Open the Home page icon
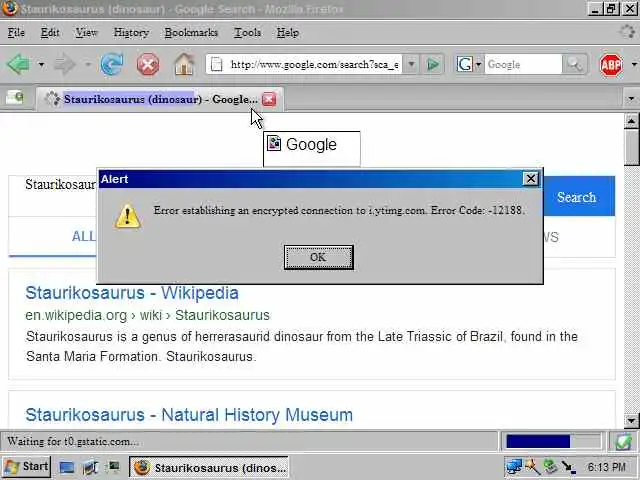640x480 pixels. (x=184, y=64)
